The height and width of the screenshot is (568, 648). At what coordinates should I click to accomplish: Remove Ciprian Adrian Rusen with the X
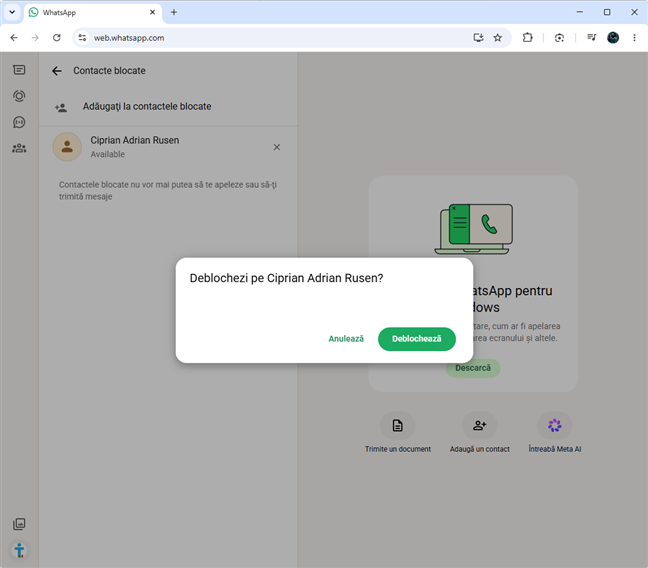click(276, 147)
